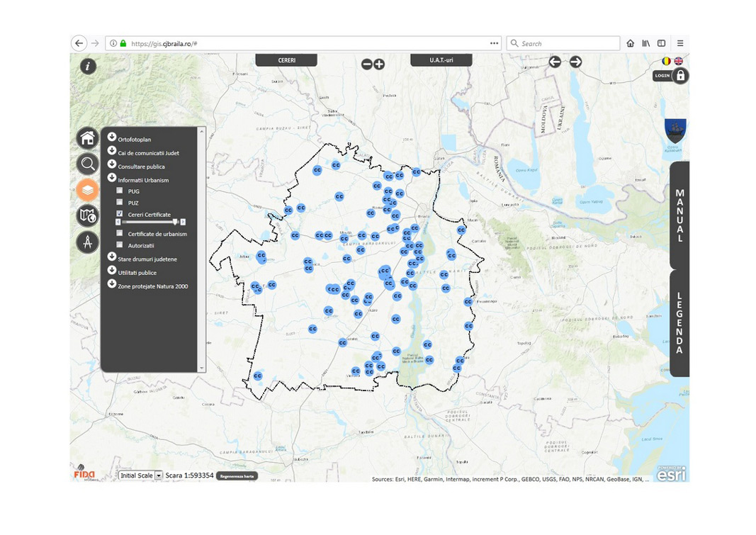Adjust the Cereri Certificate transparency slider
Screen dimensions: 756x535
point(175,222)
